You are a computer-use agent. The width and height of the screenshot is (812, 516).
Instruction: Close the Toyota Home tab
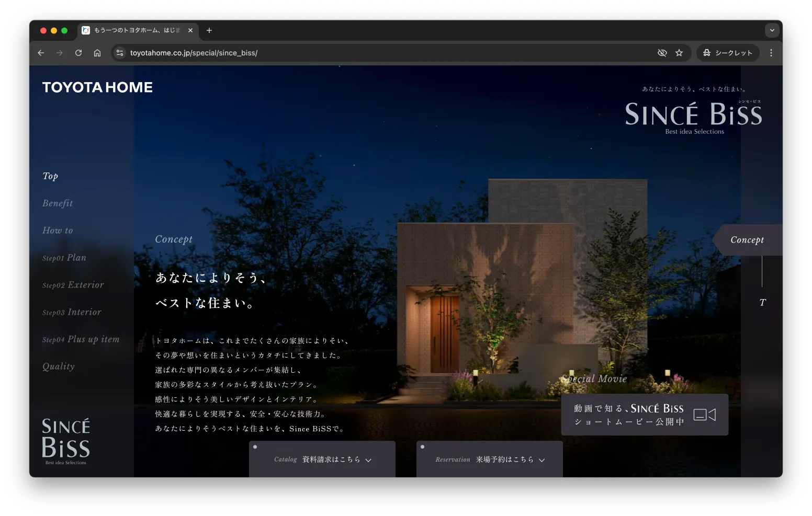(190, 30)
